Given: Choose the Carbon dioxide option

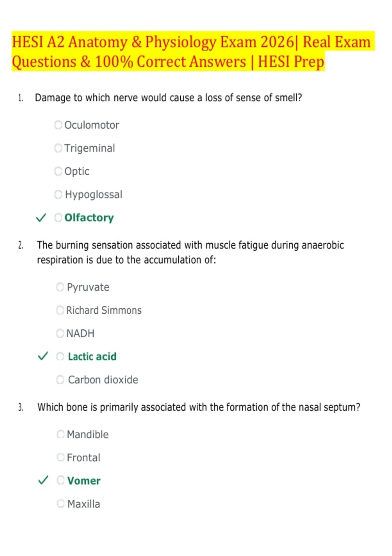Looking at the screenshot, I should tap(60, 380).
